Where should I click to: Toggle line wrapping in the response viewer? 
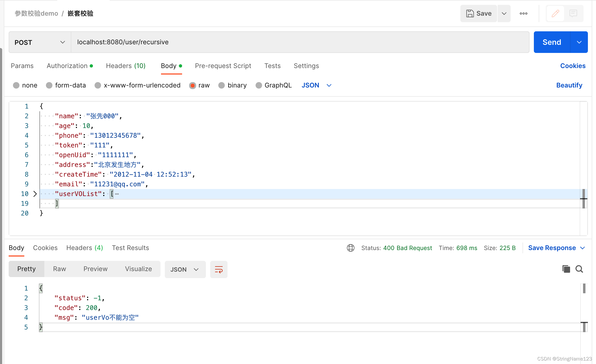point(219,269)
